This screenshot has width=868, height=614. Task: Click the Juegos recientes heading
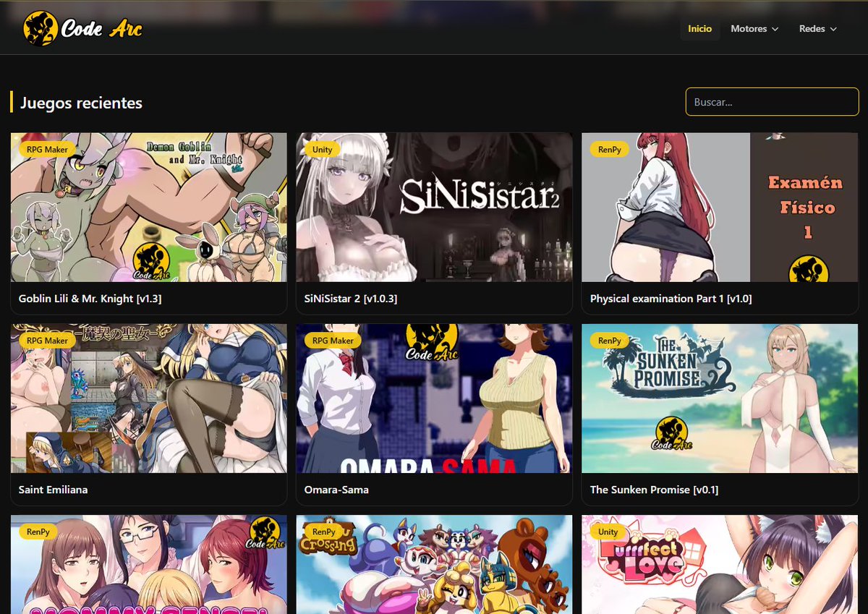click(x=81, y=103)
